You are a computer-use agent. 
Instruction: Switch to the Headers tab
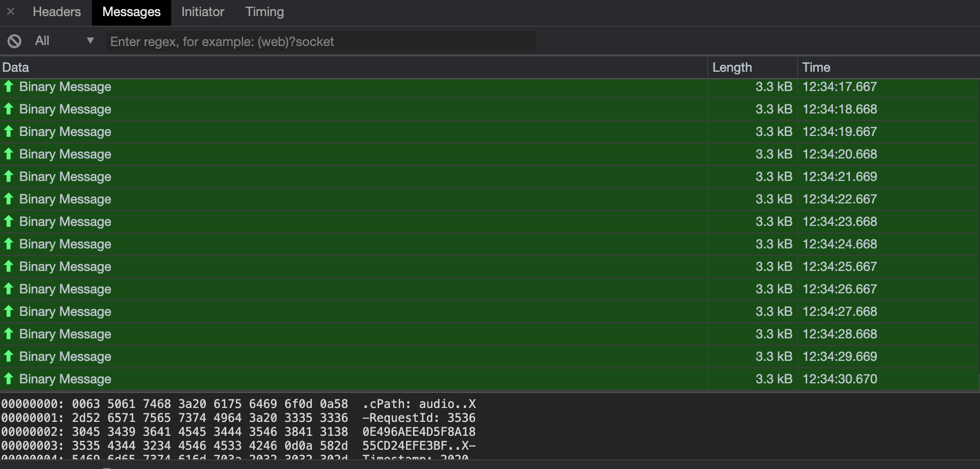tap(57, 12)
